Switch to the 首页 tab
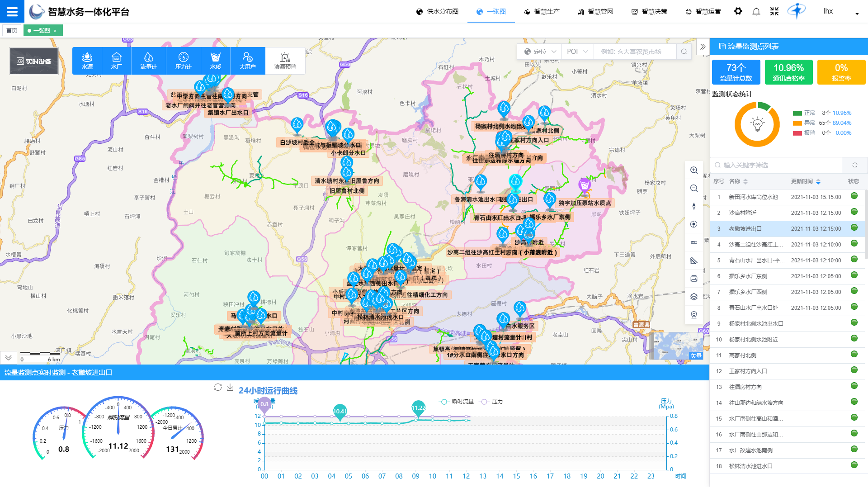 point(12,31)
